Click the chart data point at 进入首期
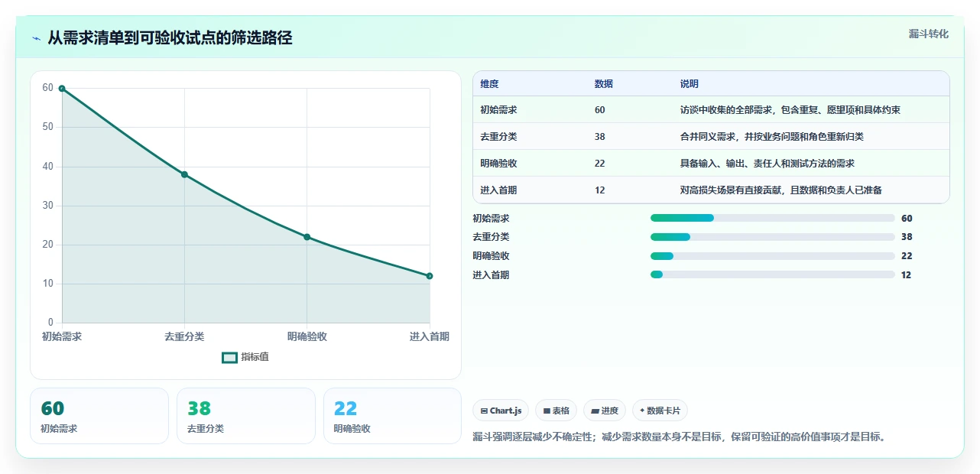 [430, 276]
